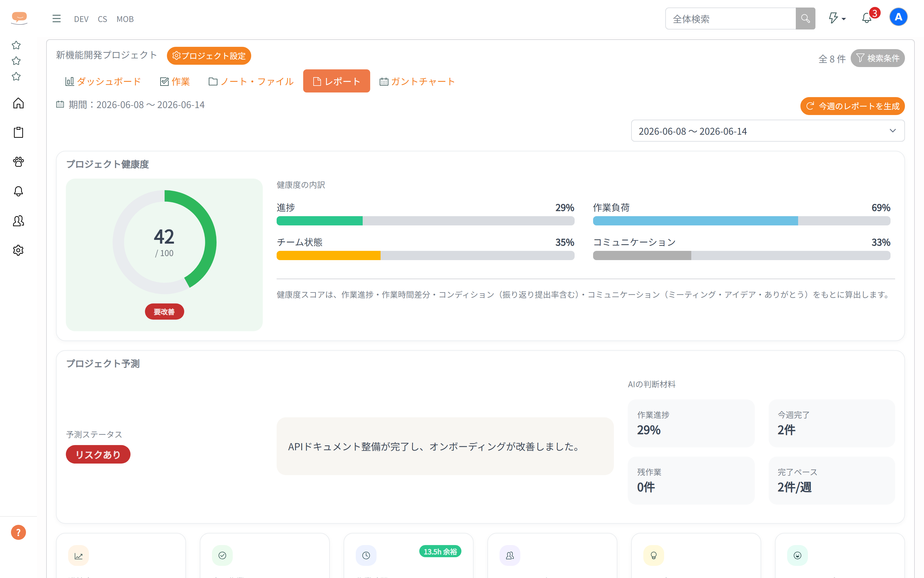
Task: Open the 作業 tab
Action: point(175,81)
